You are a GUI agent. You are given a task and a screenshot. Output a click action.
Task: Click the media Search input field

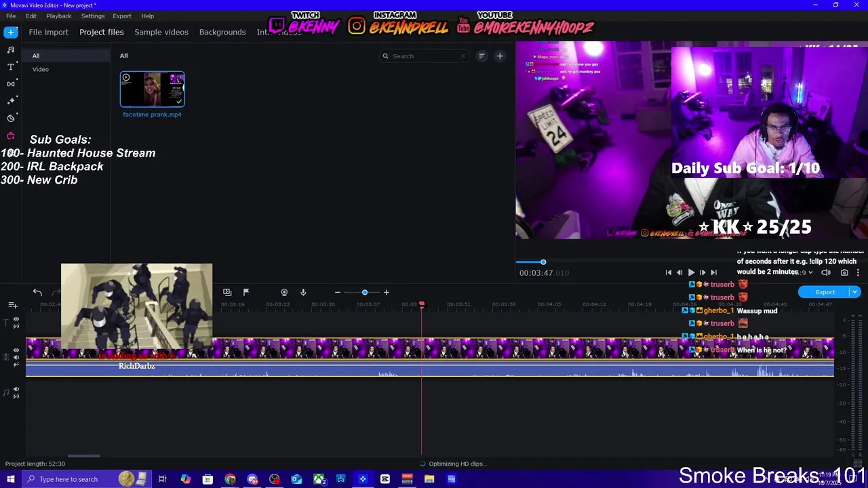[x=424, y=56]
